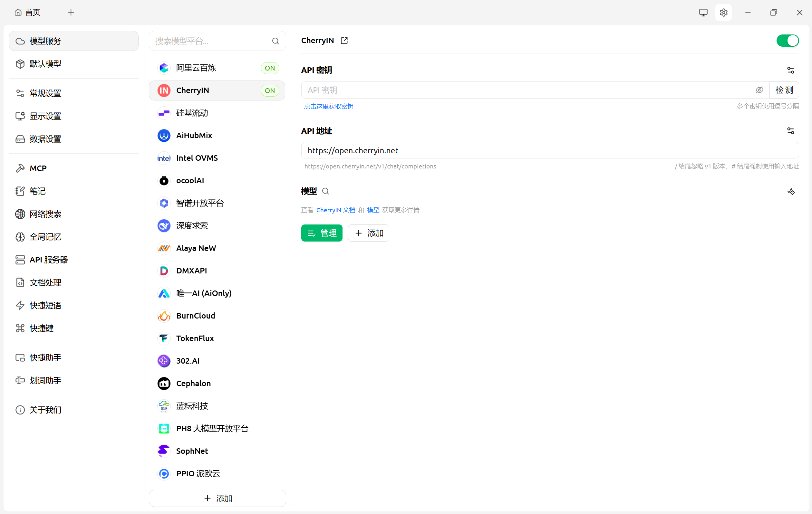Click the monitor display icon in title bar

[703, 13]
